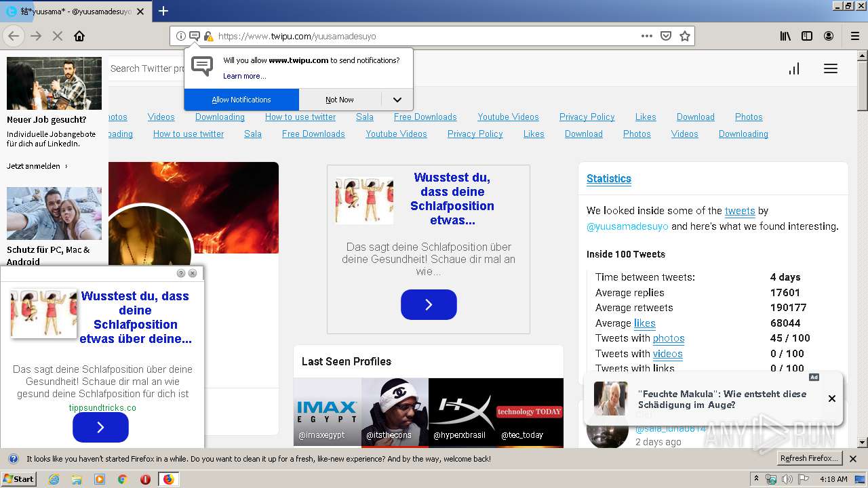Click the volume icon in system tray
This screenshot has width=868, height=488.
787,479
